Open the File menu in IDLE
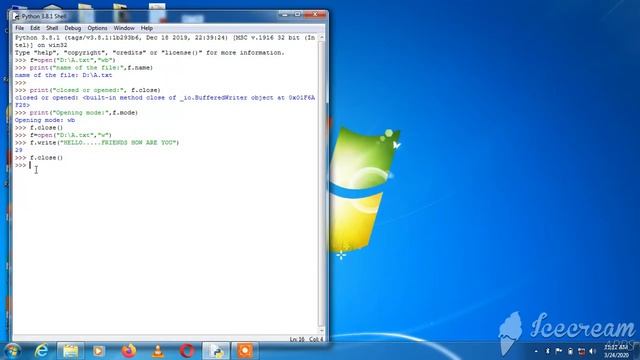Viewport: 640px width, 360px height. pyautogui.click(x=20, y=28)
